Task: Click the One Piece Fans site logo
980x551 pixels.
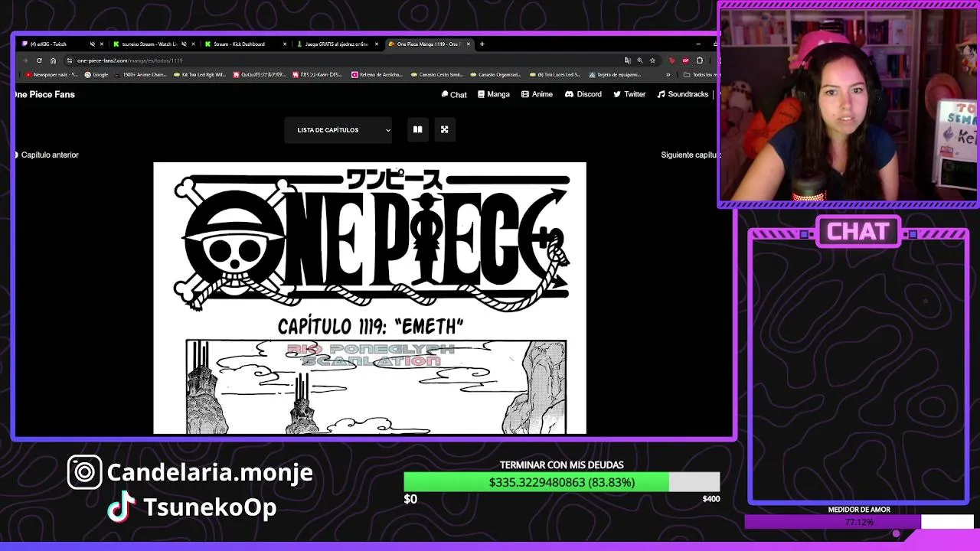Action: (x=44, y=95)
